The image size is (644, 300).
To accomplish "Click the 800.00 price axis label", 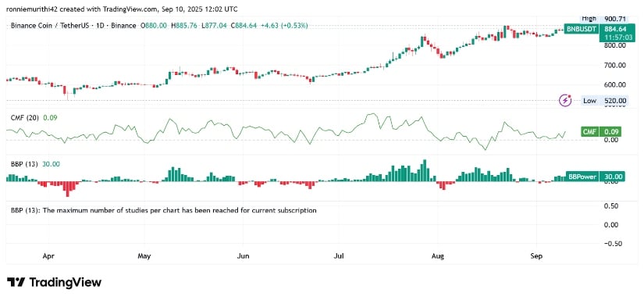I will click(x=614, y=45).
